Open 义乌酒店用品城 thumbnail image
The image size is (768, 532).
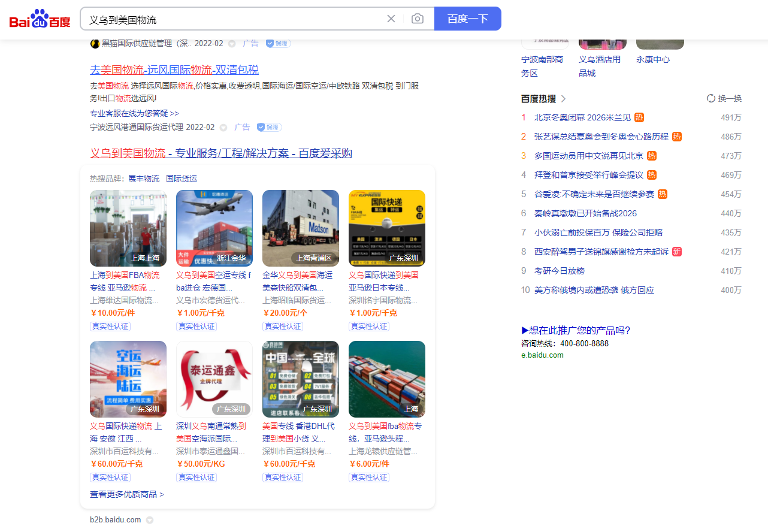tap(603, 44)
